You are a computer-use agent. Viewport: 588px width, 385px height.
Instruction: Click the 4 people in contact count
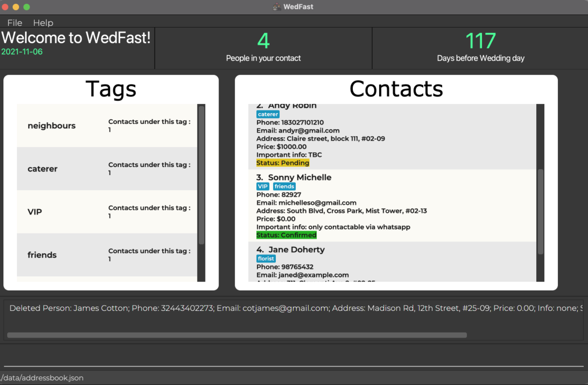[263, 41]
